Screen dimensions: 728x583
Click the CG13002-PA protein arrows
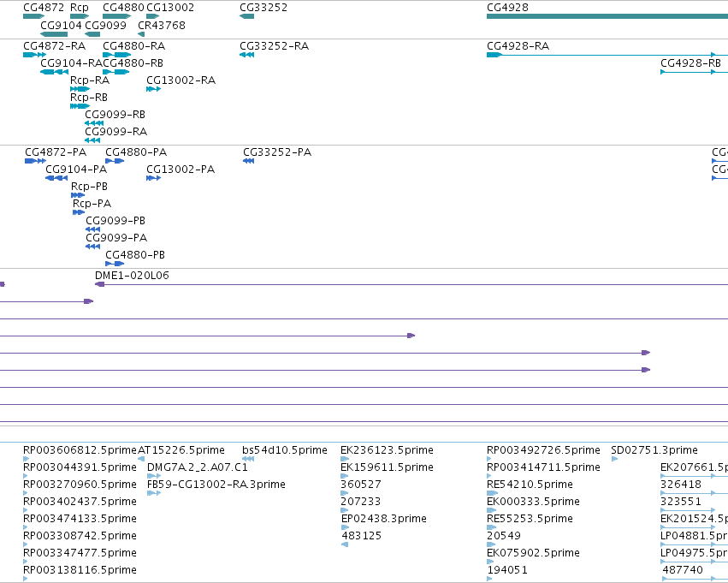tap(153, 178)
